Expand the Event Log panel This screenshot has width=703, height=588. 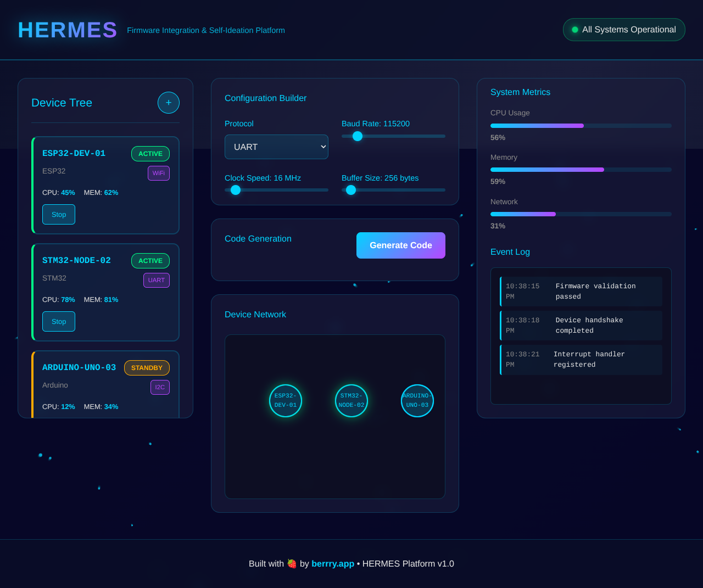(x=510, y=251)
